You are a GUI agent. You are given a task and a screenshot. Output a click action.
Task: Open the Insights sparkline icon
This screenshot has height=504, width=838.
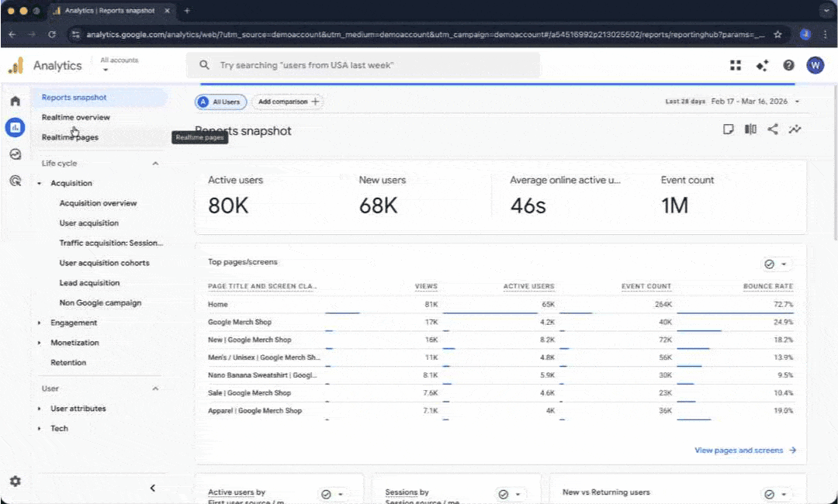coord(795,129)
